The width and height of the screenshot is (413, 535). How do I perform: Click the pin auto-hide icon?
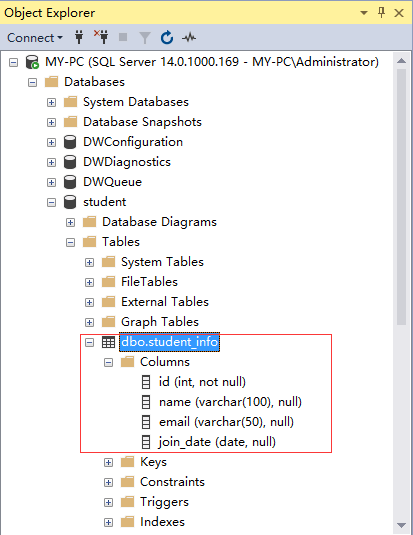coord(381,13)
